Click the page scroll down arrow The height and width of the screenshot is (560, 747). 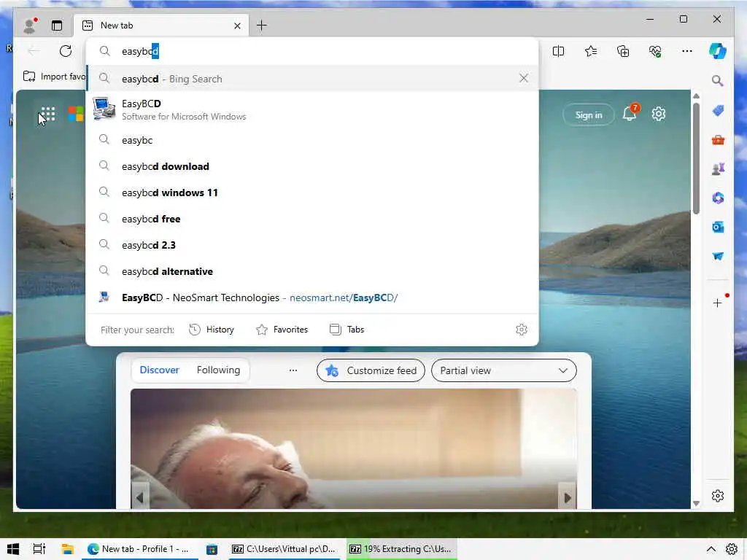click(696, 503)
